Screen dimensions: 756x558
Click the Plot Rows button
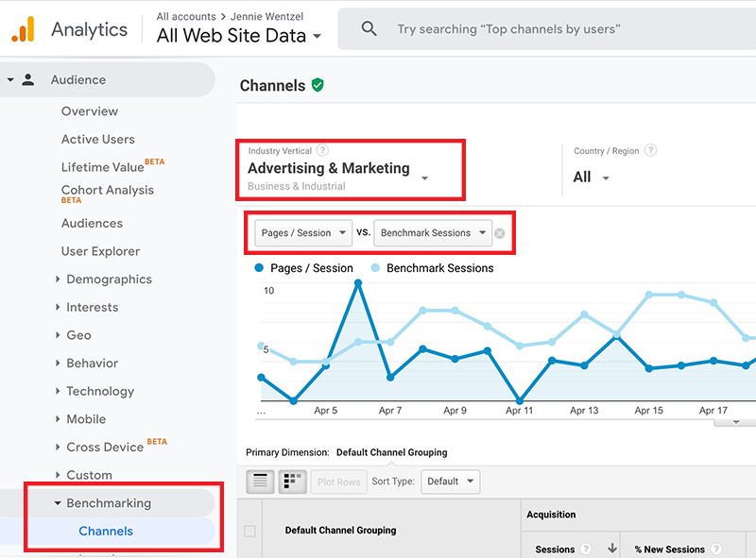pos(339,482)
